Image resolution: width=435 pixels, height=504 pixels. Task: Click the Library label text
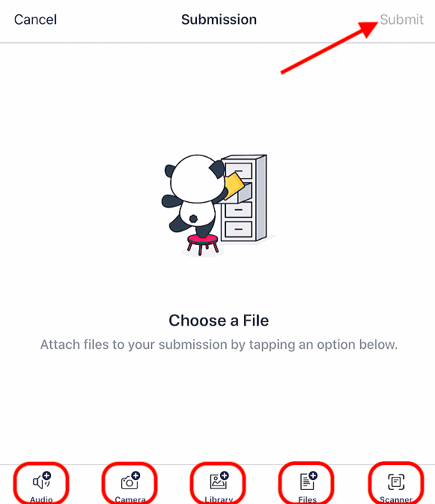pos(219,500)
